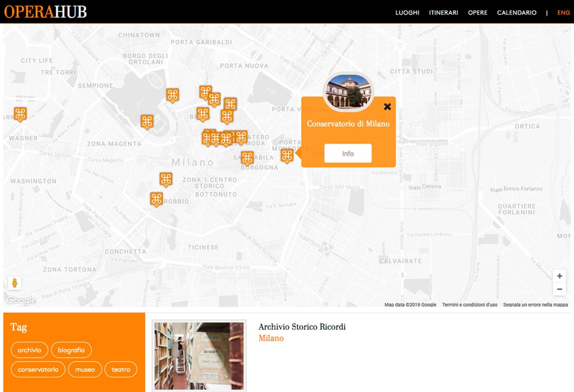
Task: Toggle the archivio tag filter
Action: [29, 350]
